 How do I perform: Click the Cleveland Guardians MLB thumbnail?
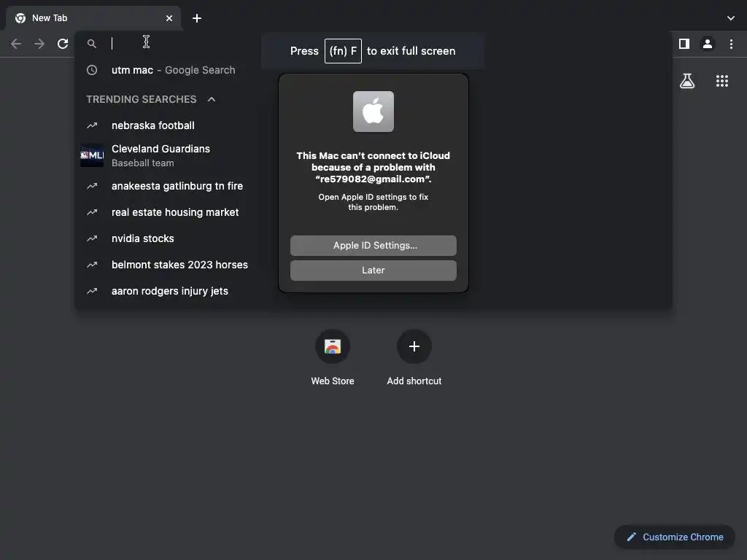[x=92, y=155]
